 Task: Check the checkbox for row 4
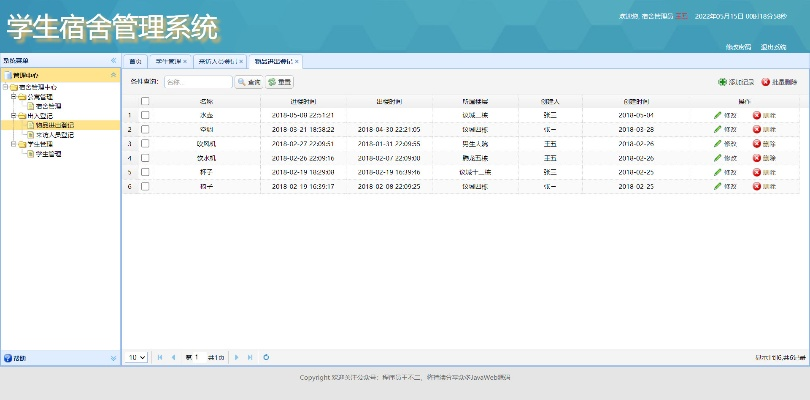[x=145, y=158]
